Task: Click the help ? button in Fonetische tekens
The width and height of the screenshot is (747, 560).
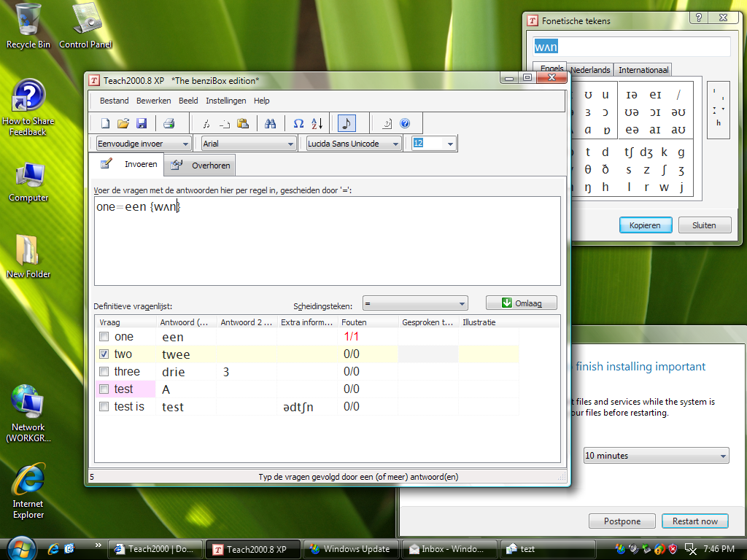Action: pos(699,18)
